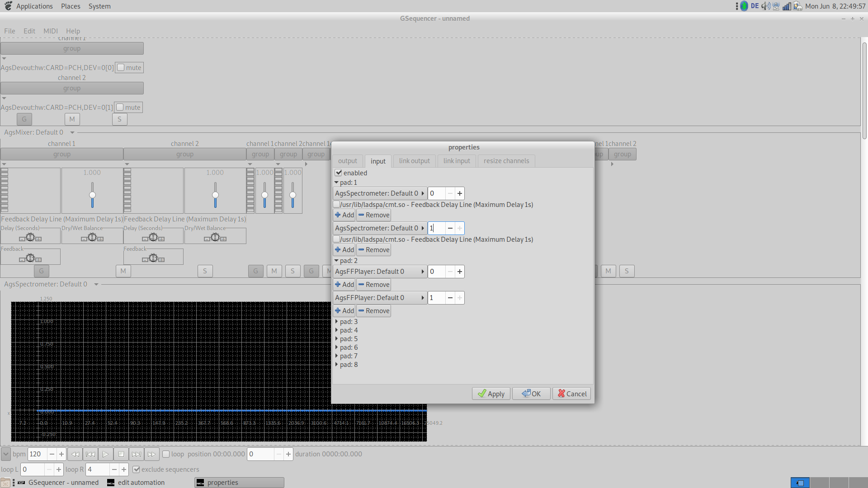Expand the pad: 3 tree item

336,322
